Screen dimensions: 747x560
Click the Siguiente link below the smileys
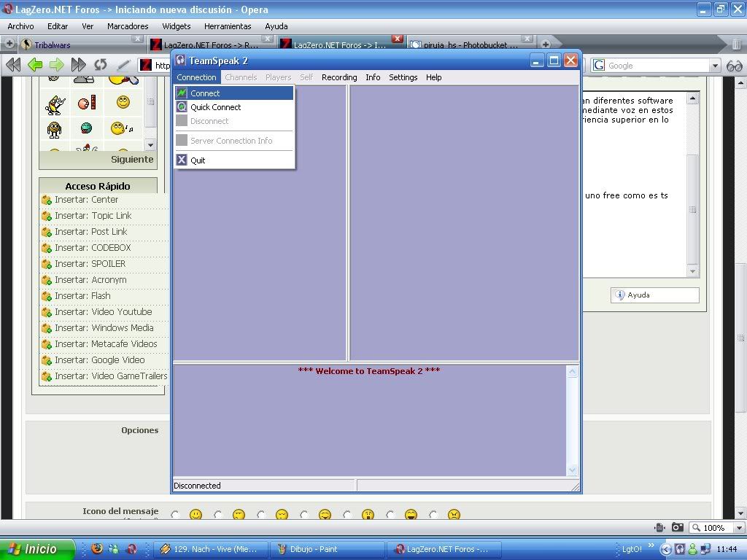tap(132, 160)
